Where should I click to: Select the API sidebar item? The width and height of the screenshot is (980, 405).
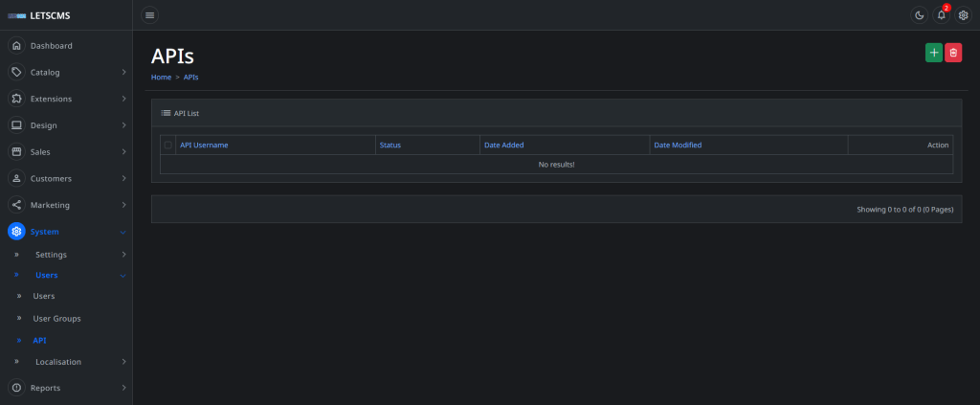point(39,341)
